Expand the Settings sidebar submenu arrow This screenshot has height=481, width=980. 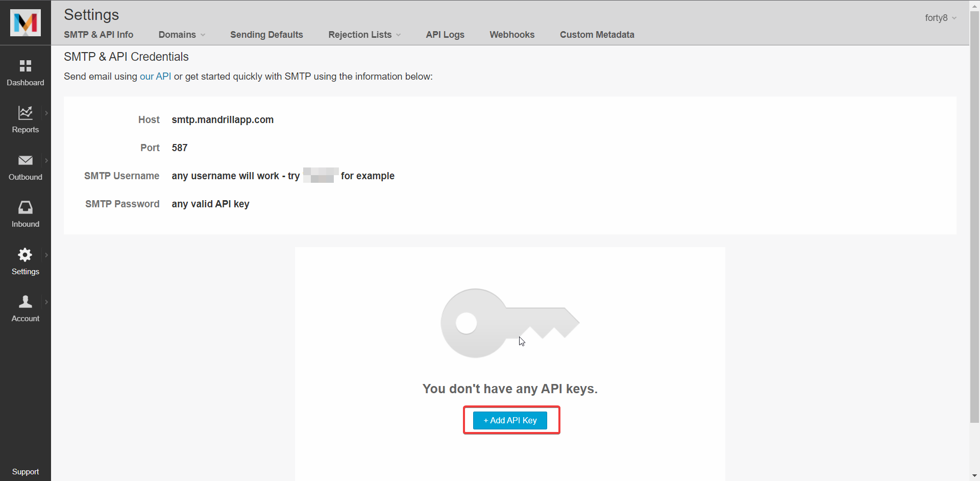tap(46, 255)
